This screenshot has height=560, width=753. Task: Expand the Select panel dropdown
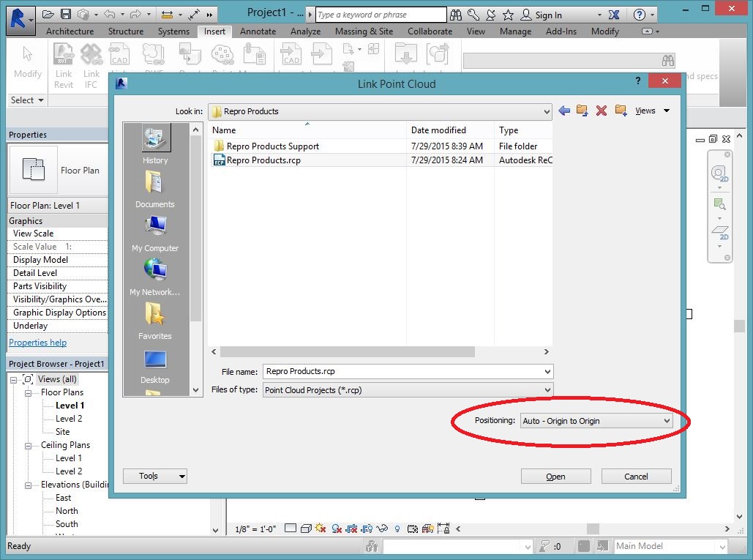tap(27, 100)
